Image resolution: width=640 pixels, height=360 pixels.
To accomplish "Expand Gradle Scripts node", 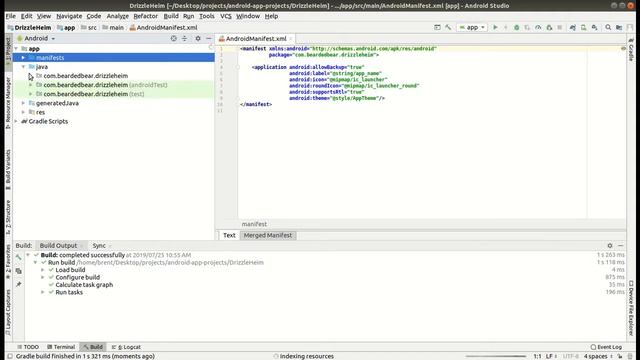I will coord(16,121).
